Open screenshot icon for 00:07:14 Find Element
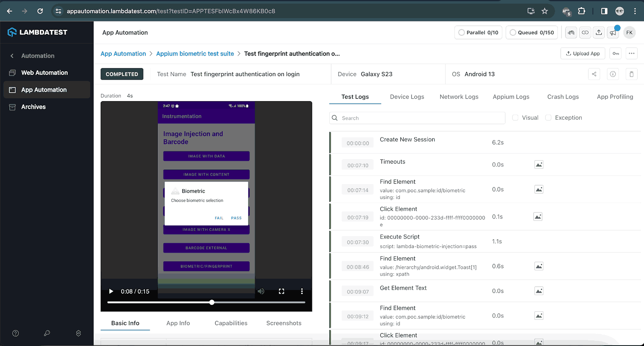This screenshot has width=644, height=346. tap(539, 189)
